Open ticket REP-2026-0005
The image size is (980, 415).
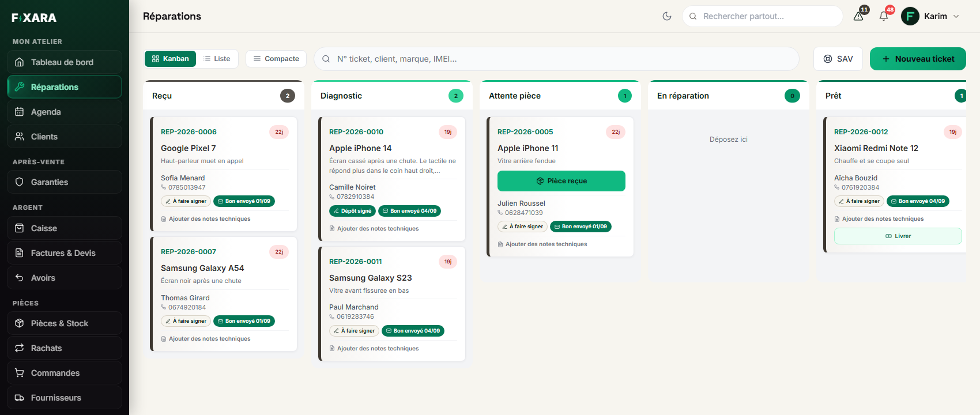tap(525, 132)
